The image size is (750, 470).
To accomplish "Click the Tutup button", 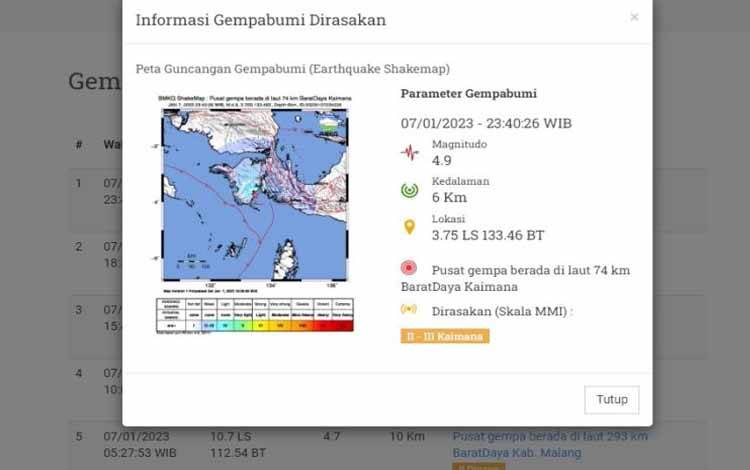I will (612, 400).
